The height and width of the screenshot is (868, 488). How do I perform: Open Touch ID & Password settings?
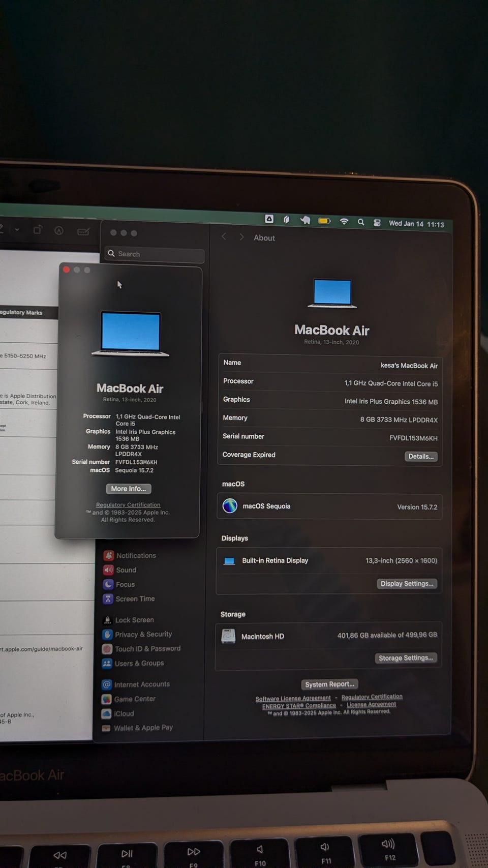(x=141, y=649)
